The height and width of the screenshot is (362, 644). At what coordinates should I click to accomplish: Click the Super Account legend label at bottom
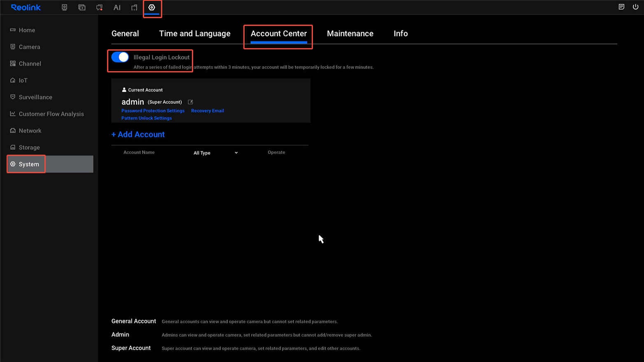pos(131,348)
